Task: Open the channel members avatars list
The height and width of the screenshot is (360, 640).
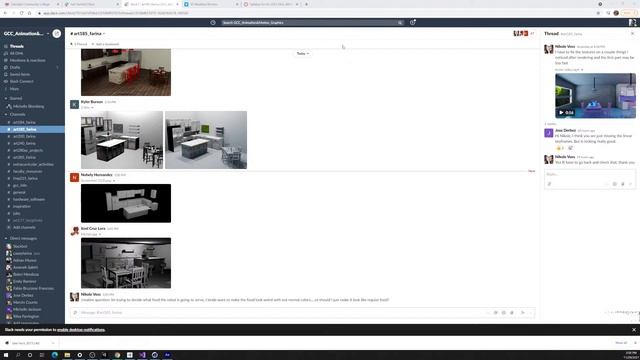Action: (x=524, y=33)
